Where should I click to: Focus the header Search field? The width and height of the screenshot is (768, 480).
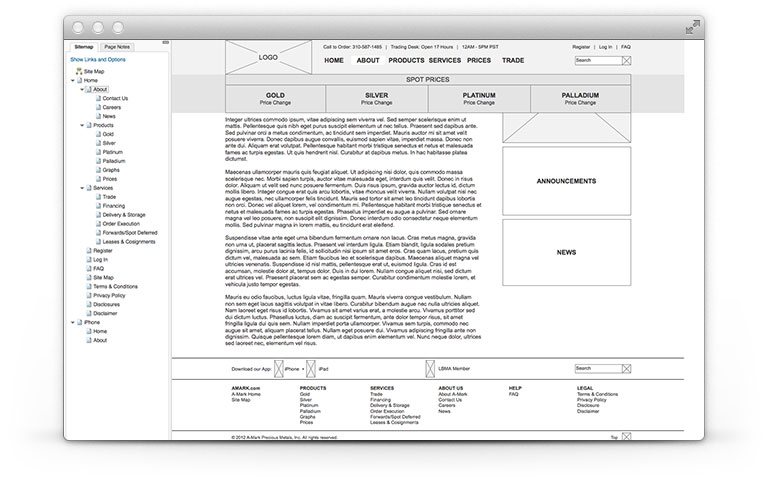[x=598, y=60]
